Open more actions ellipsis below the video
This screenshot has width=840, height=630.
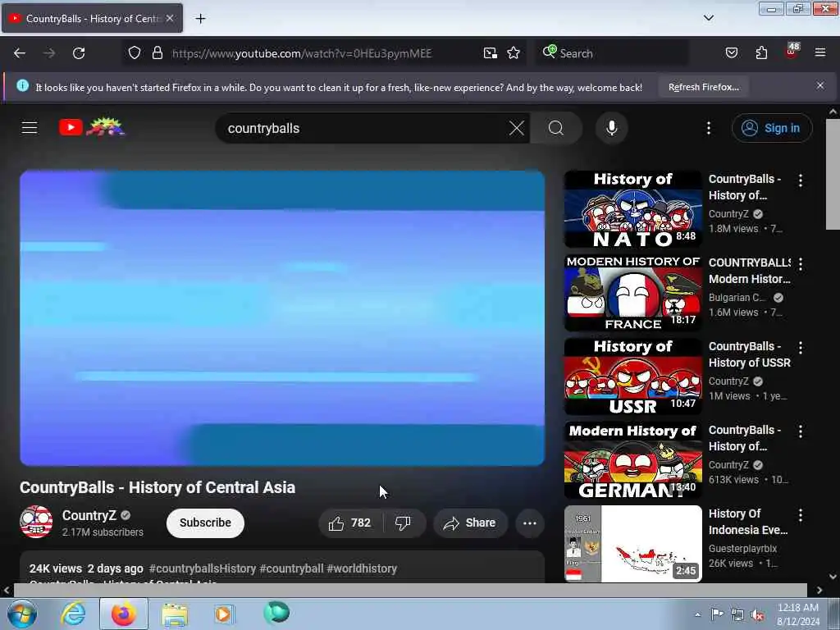tap(529, 523)
